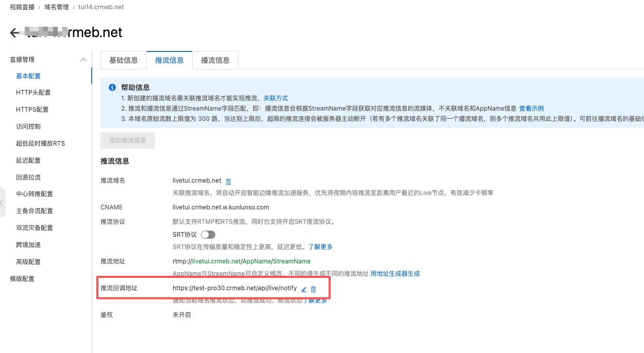This screenshot has width=644, height=353.
Task: Click the blue help info icon
Action: point(112,88)
